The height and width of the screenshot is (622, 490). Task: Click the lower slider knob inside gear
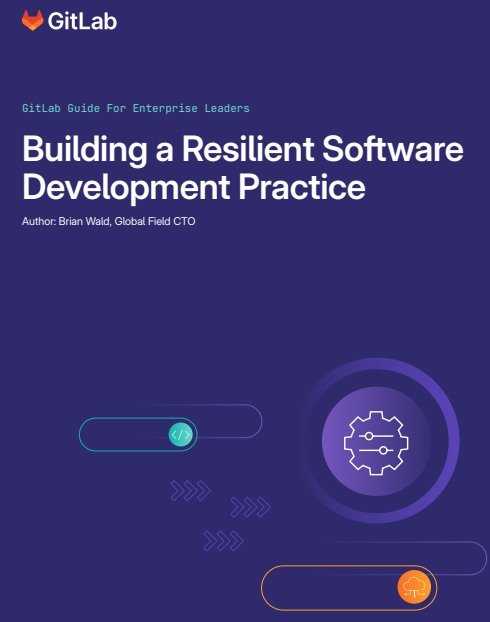pyautogui.click(x=383, y=450)
